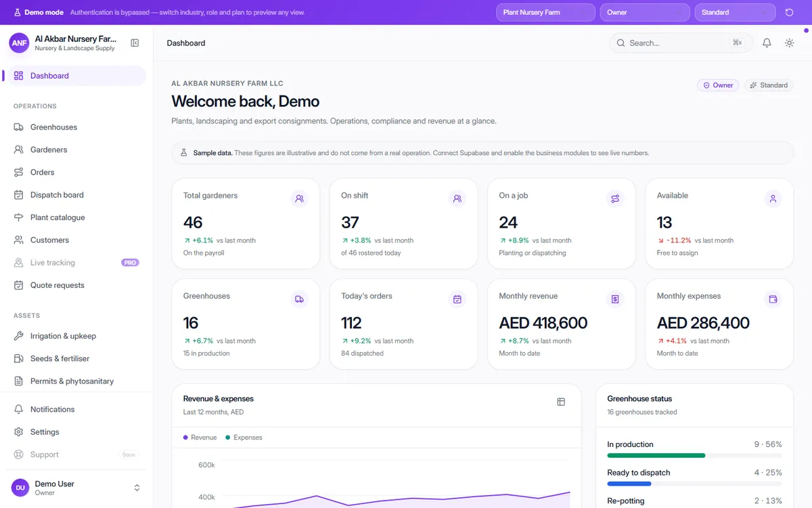The height and width of the screenshot is (508, 812).
Task: Click the DU user avatar
Action: [x=20, y=488]
